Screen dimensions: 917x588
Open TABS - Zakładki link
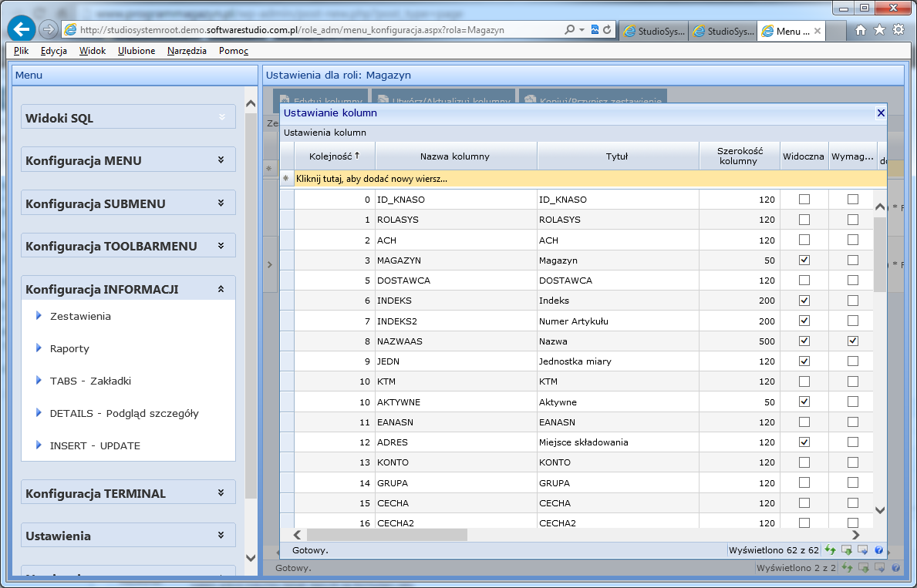pyautogui.click(x=91, y=381)
